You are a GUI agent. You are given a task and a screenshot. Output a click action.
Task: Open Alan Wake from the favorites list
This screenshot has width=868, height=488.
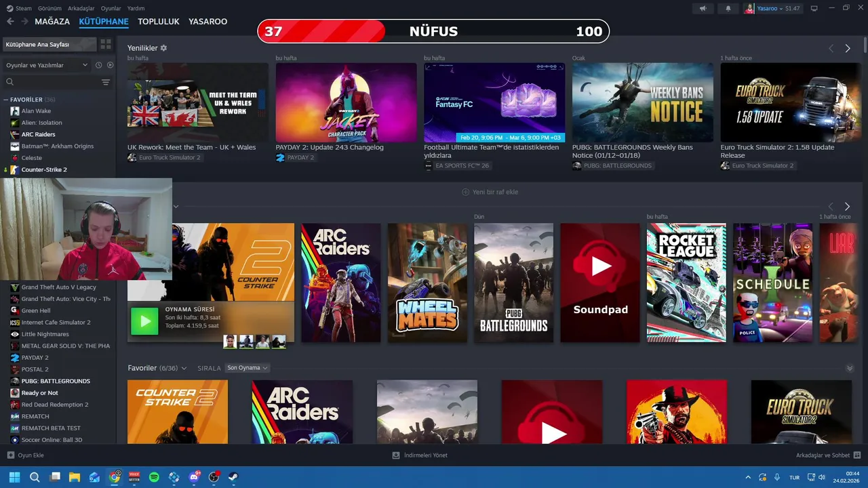point(36,111)
